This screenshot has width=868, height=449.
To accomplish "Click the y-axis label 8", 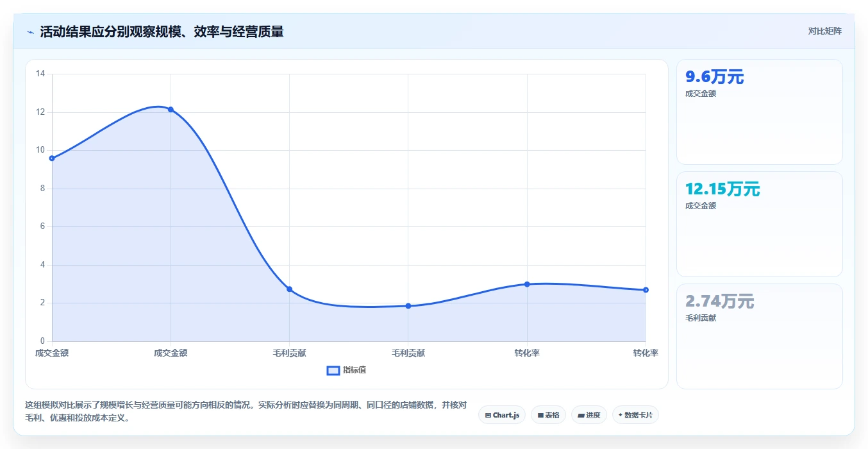I will (42, 189).
